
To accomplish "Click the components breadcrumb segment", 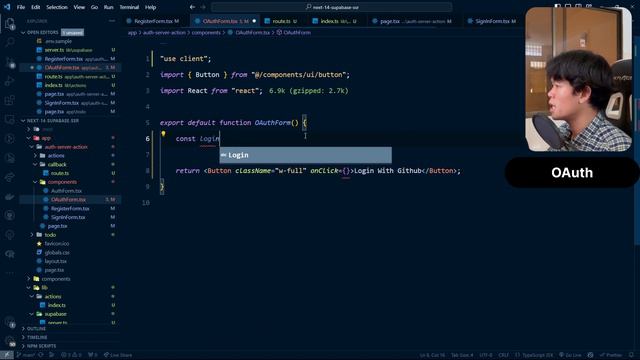I will [206, 33].
